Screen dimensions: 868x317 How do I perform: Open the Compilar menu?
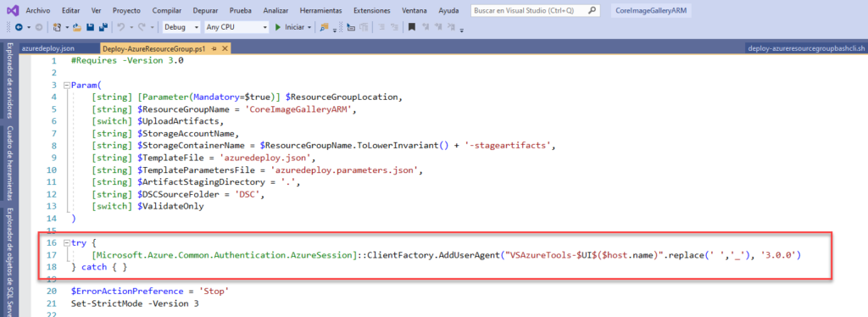click(167, 10)
